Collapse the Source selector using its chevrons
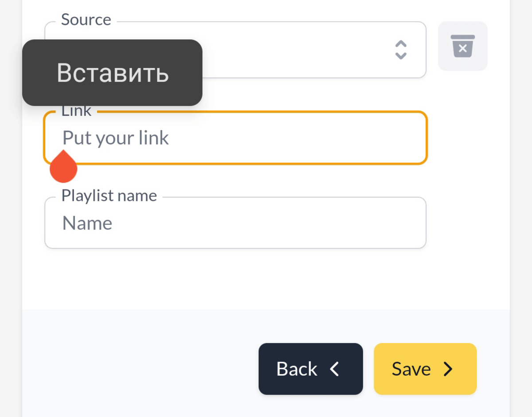 [401, 49]
